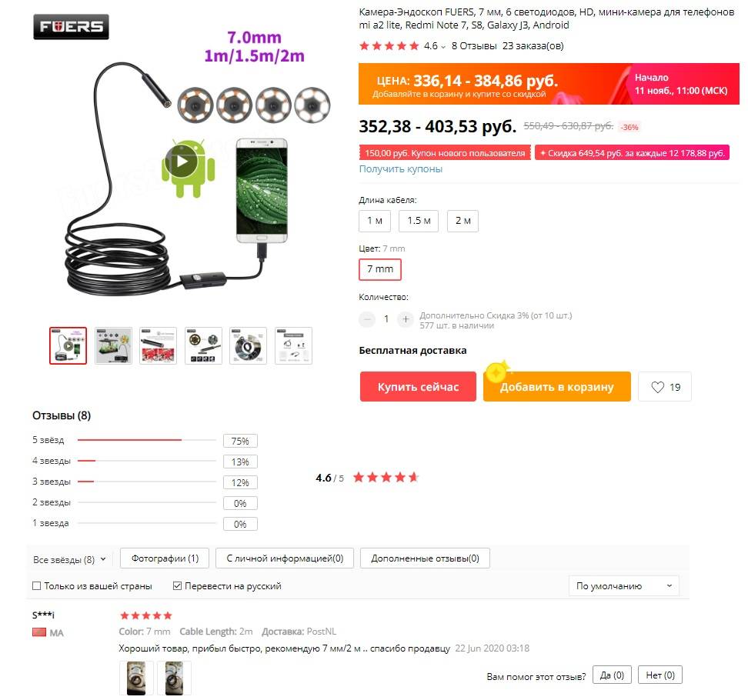Uncheck 'Перевести на русский' checkbox
748x700 pixels.
point(177,586)
